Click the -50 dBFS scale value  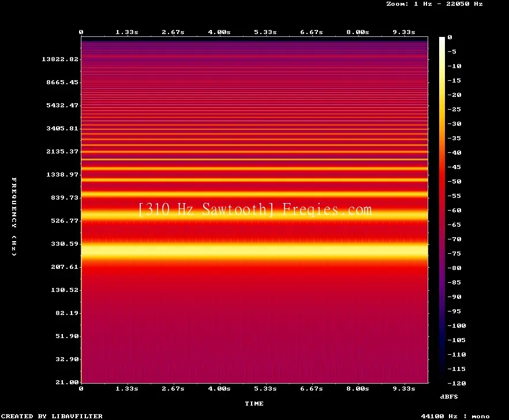(x=454, y=181)
